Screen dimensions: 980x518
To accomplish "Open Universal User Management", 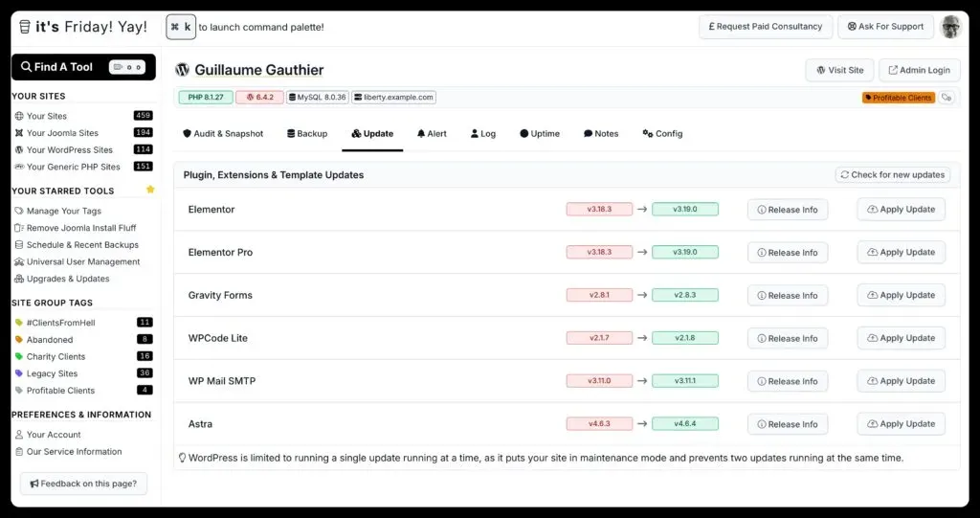I will click(77, 261).
